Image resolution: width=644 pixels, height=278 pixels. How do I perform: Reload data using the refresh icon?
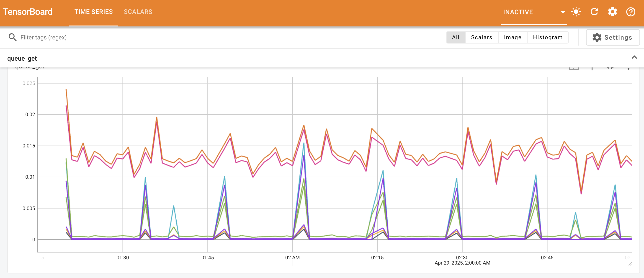click(x=595, y=11)
